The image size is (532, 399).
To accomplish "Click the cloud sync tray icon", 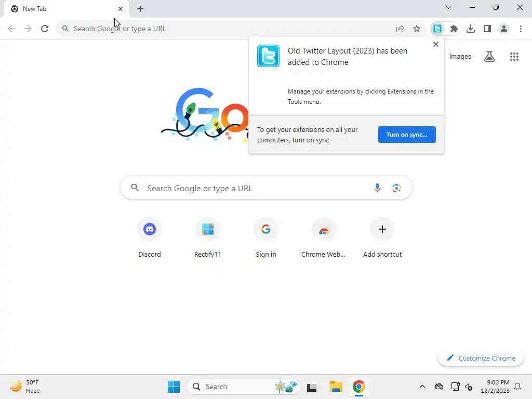I will coord(439,387).
